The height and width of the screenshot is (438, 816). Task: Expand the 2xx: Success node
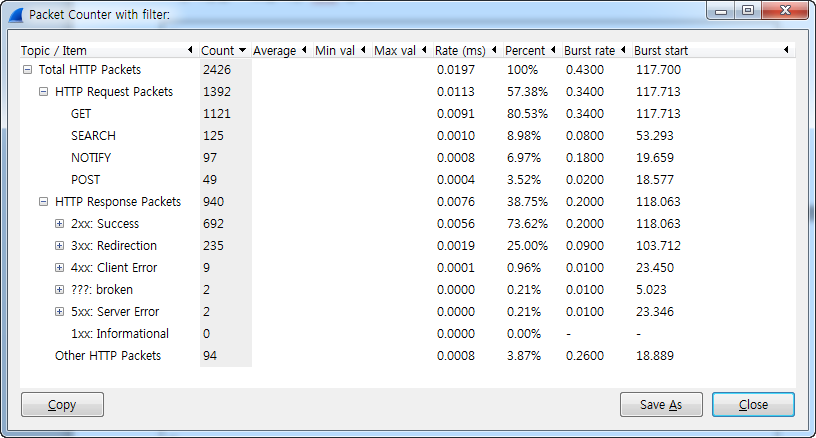[x=61, y=224]
